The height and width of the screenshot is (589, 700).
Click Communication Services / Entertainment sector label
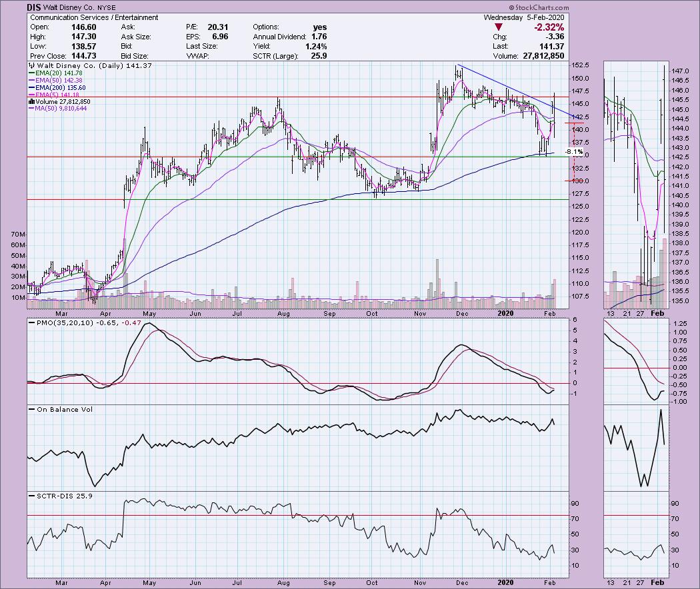click(94, 17)
